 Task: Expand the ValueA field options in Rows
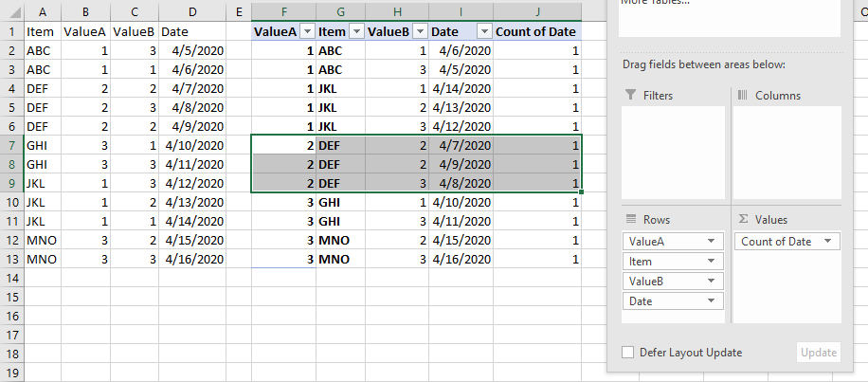point(712,242)
